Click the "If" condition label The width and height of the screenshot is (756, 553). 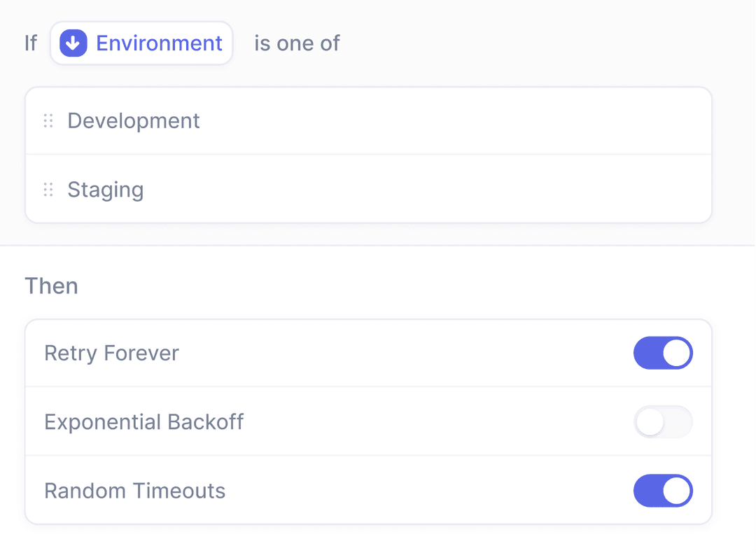[31, 43]
